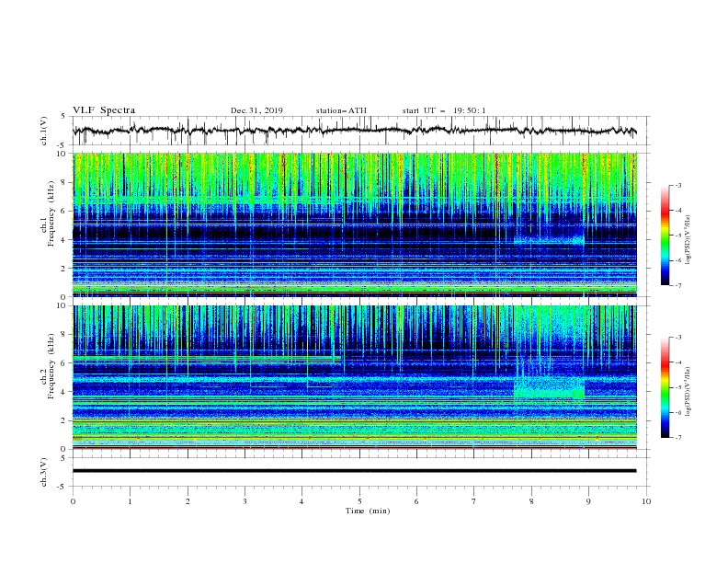Image resolution: width=728 pixels, height=563 pixels.
Task: Click the "-3" tick on the upper colorbar
Action: [677, 185]
